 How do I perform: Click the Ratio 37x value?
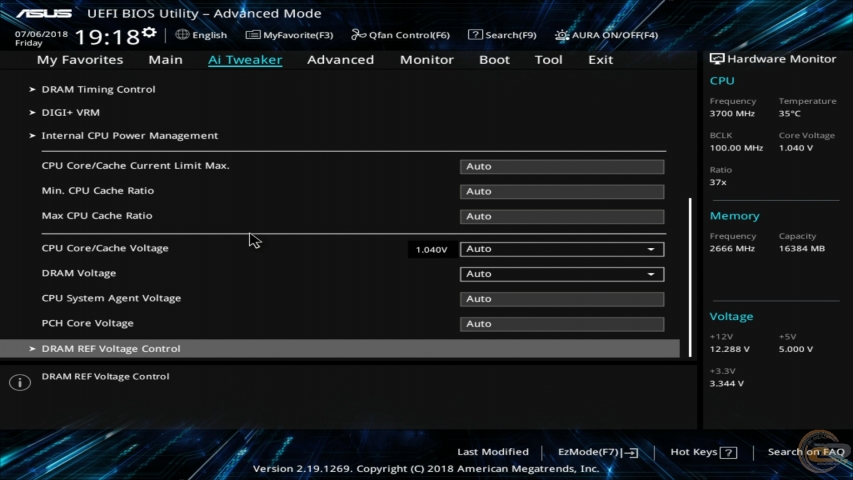[718, 182]
